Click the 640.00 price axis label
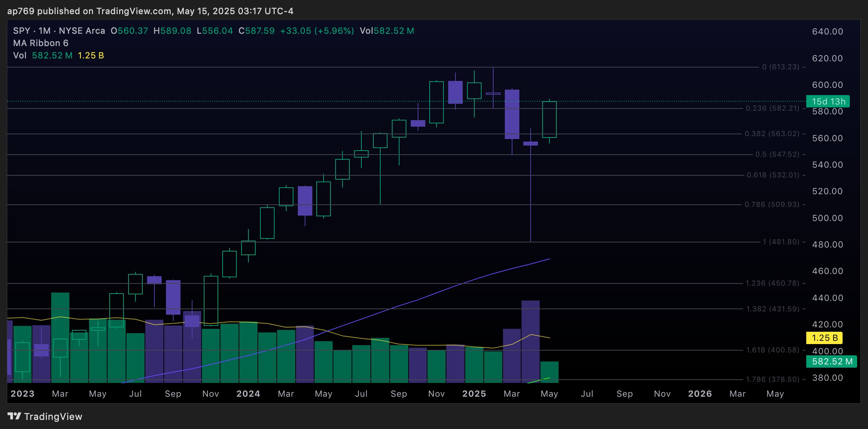This screenshot has height=429, width=868. [x=828, y=32]
